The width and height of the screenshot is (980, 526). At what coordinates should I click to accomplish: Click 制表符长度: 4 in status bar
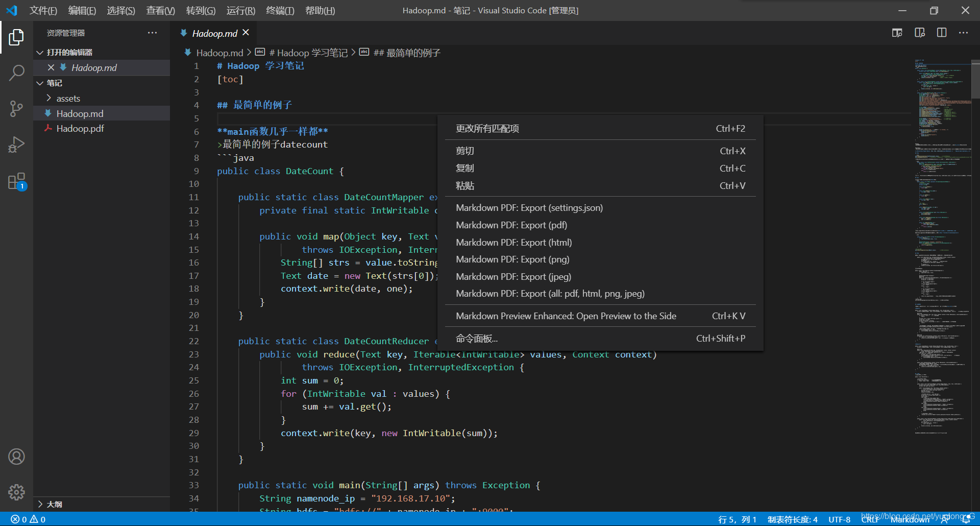(x=792, y=519)
